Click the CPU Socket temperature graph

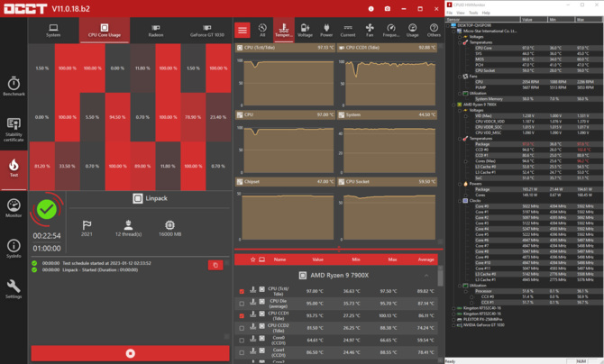(387, 210)
